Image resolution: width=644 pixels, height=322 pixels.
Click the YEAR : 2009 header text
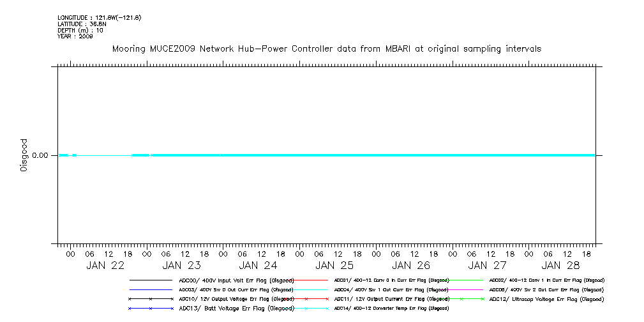[75, 36]
